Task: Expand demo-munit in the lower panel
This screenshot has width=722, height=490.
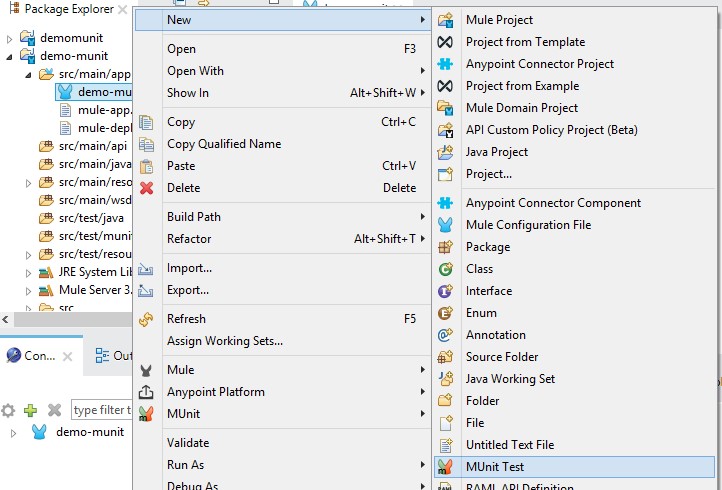Action: click(13, 433)
